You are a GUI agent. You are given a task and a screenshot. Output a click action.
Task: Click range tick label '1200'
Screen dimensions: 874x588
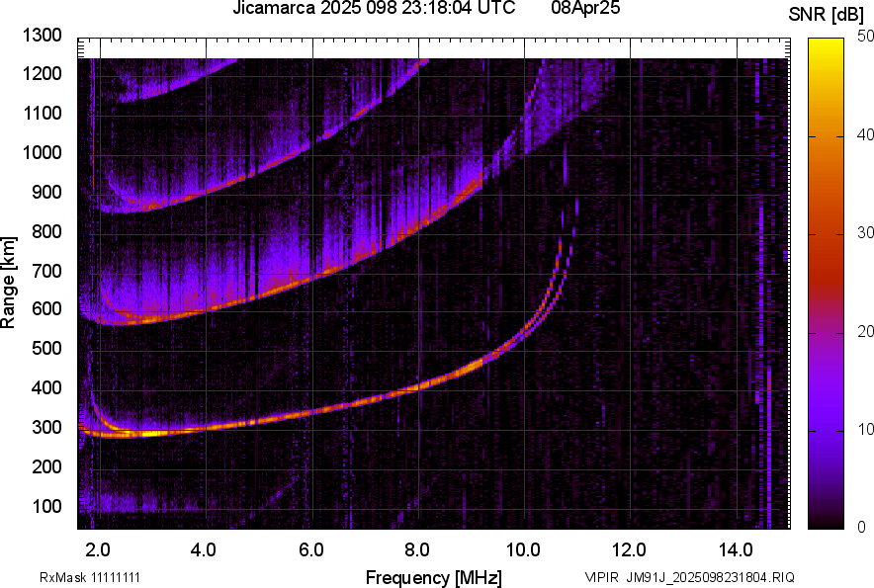point(42,73)
